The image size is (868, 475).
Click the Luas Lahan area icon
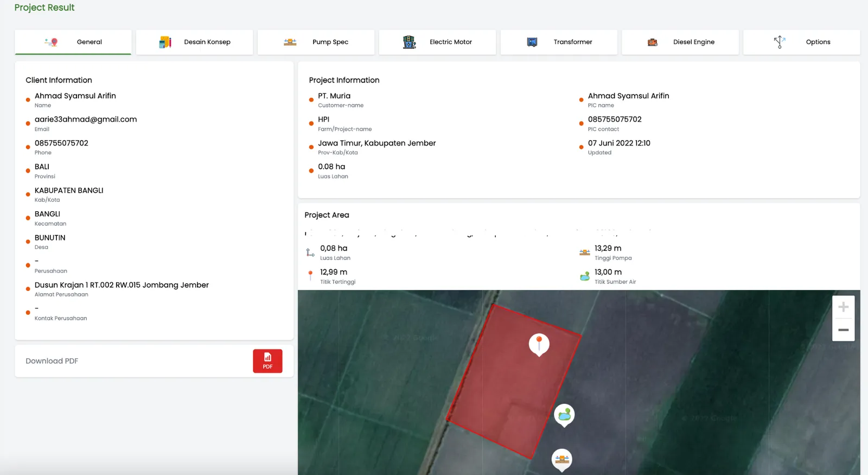pos(310,252)
